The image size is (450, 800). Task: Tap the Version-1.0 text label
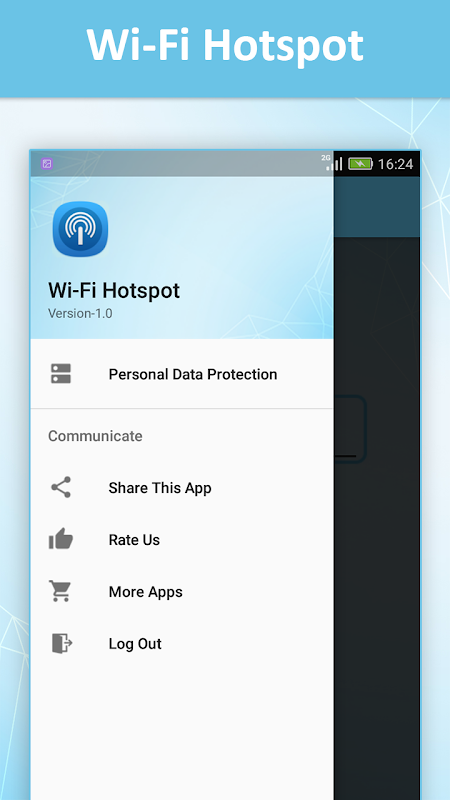[80, 313]
